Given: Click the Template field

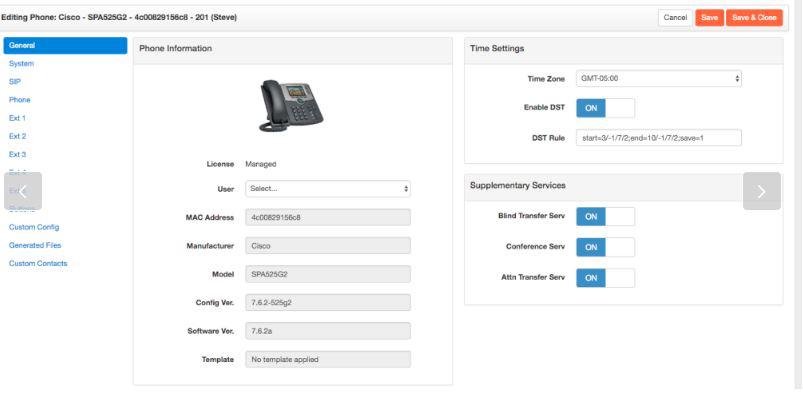Looking at the screenshot, I should pos(328,360).
